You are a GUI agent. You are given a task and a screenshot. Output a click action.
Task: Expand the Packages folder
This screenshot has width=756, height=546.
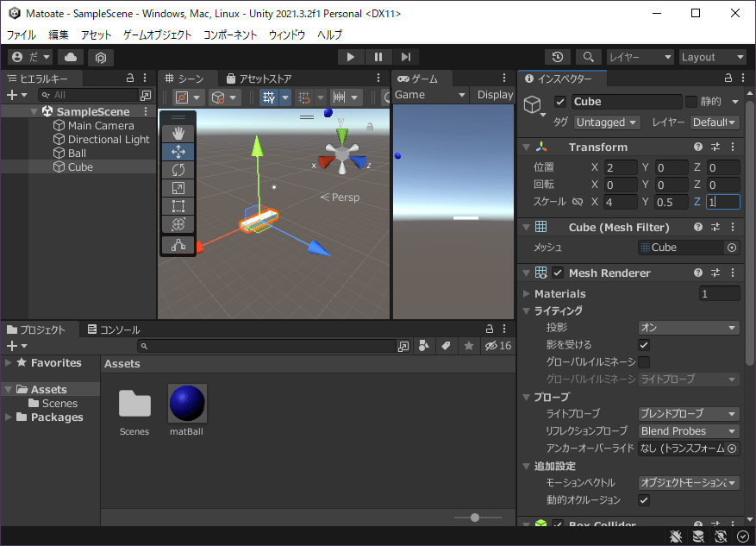point(9,417)
